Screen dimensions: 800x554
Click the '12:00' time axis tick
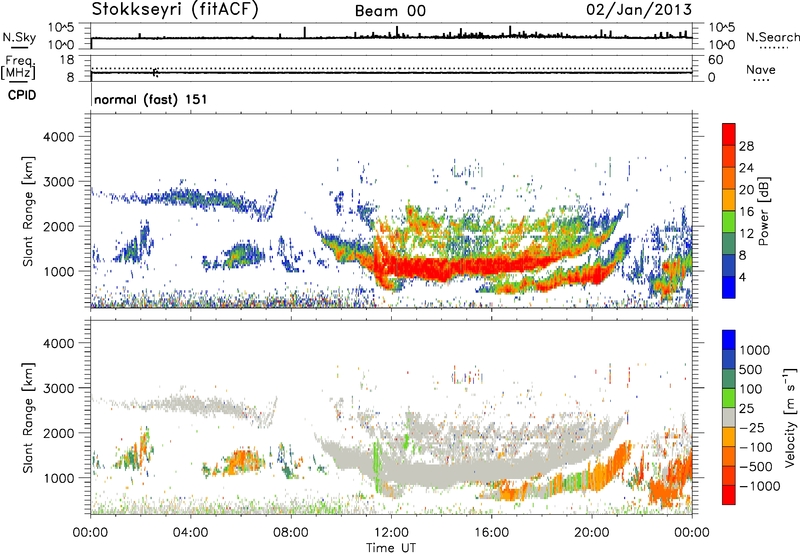[x=391, y=533]
